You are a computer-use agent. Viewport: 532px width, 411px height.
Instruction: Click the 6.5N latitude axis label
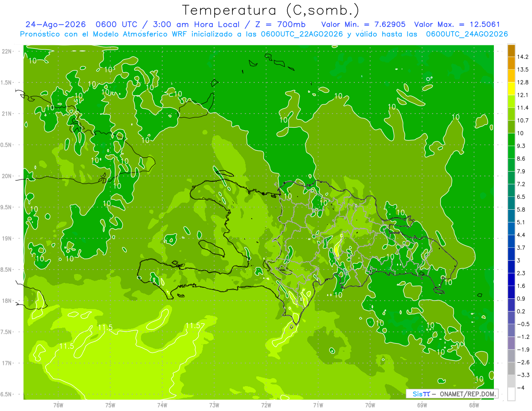[x=7, y=394]
